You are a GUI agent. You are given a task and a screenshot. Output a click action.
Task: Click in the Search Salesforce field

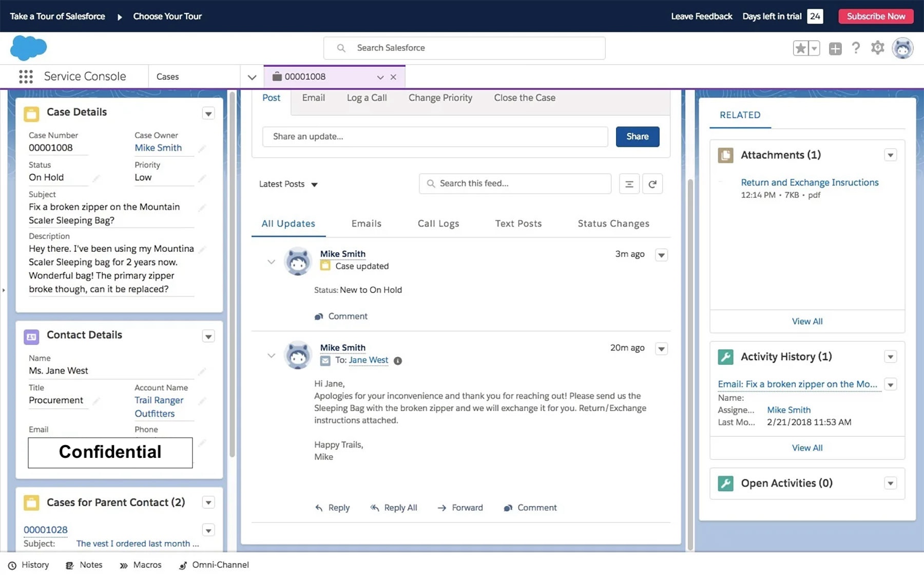(x=464, y=48)
